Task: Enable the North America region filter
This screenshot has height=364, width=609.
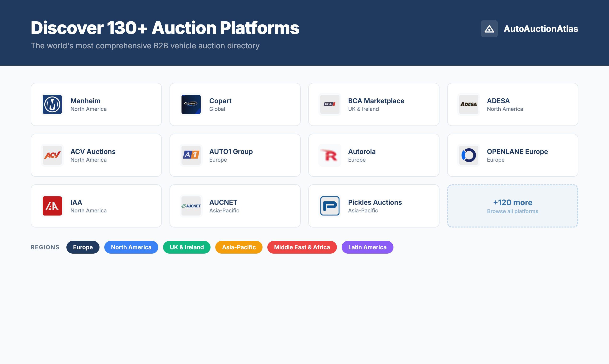Action: pos(131,247)
